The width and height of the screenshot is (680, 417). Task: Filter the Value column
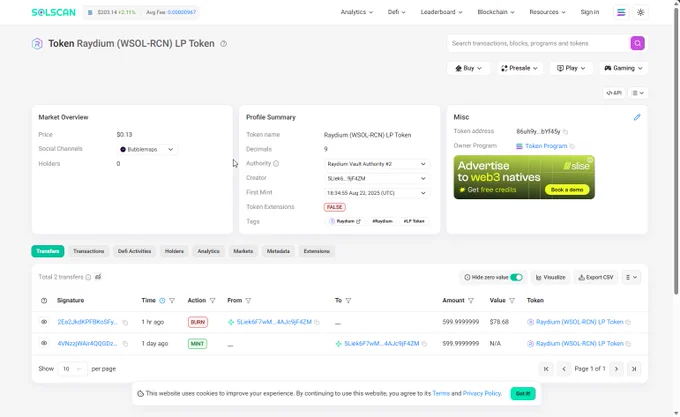click(512, 300)
